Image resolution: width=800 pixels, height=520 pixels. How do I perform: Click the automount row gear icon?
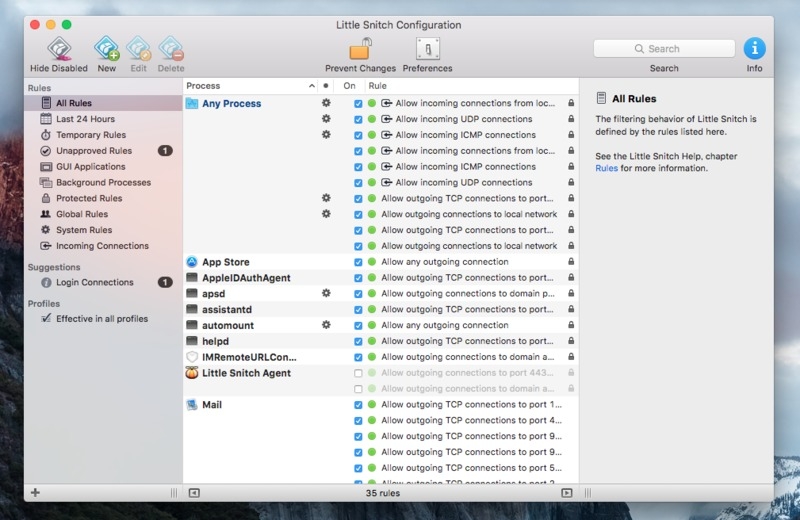point(326,325)
